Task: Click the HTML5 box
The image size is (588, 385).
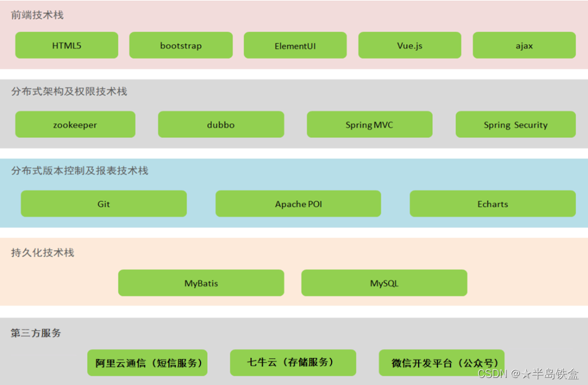Action: click(x=67, y=45)
